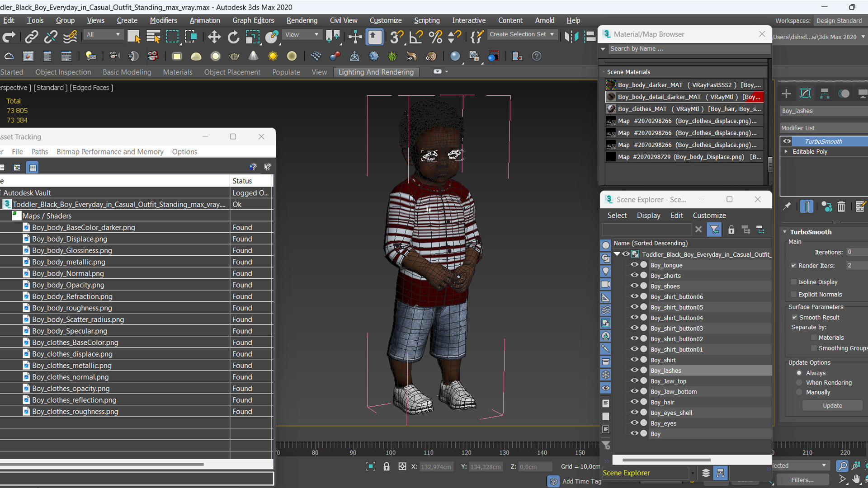The height and width of the screenshot is (488, 868).
Task: Open the Material Browser options arrow
Action: click(x=603, y=49)
